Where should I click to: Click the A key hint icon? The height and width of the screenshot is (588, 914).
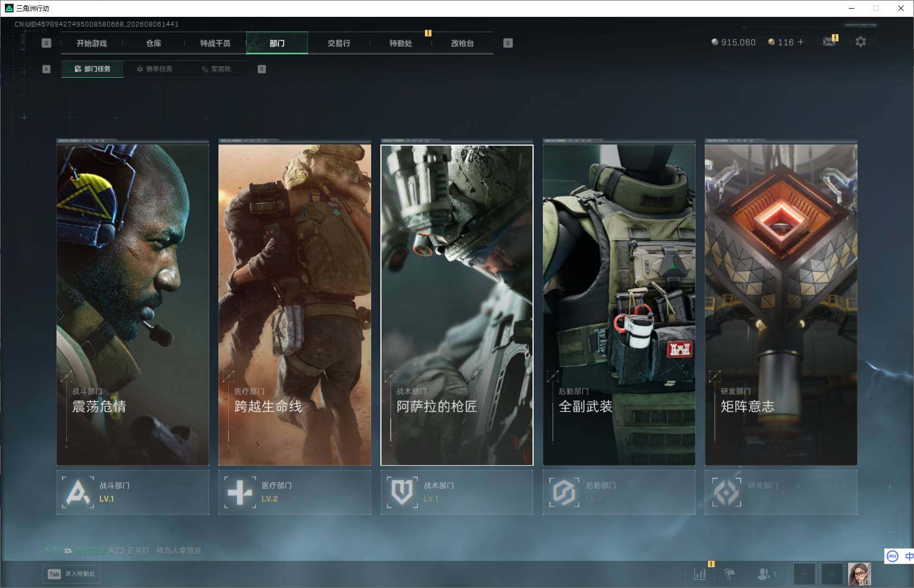[46, 69]
